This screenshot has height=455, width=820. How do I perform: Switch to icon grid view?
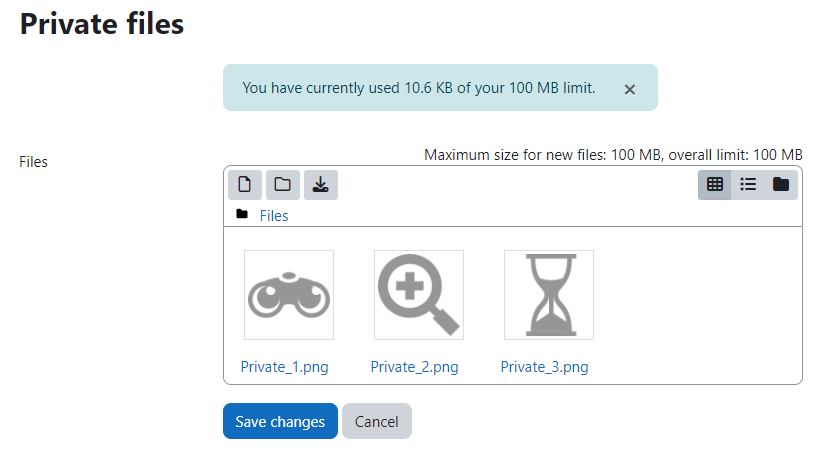click(x=715, y=185)
